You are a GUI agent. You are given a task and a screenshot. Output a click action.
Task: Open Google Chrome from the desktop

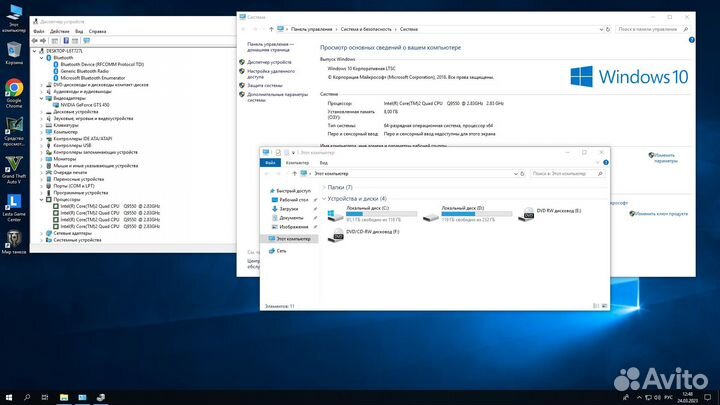coord(14,94)
